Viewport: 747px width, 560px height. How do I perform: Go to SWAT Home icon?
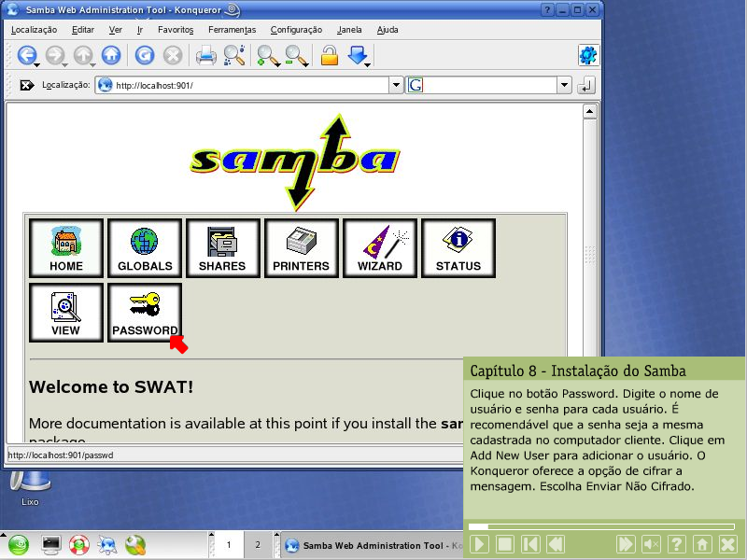tap(66, 248)
